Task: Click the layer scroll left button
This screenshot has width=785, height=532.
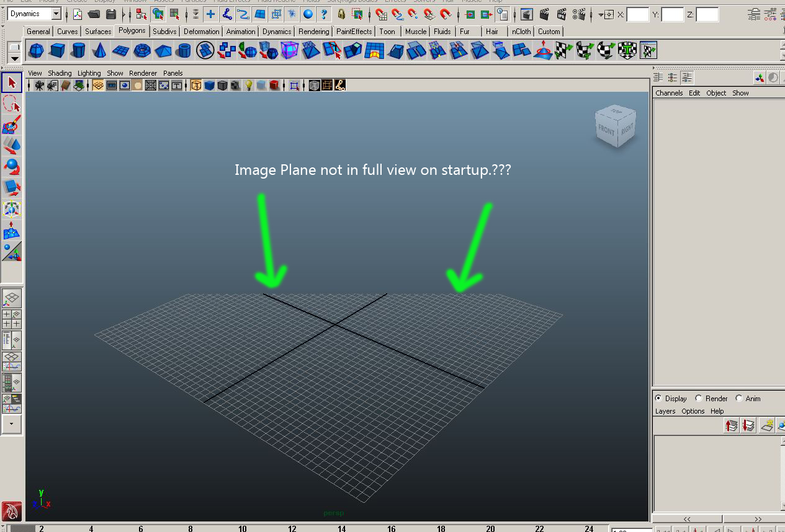Action: 687,518
